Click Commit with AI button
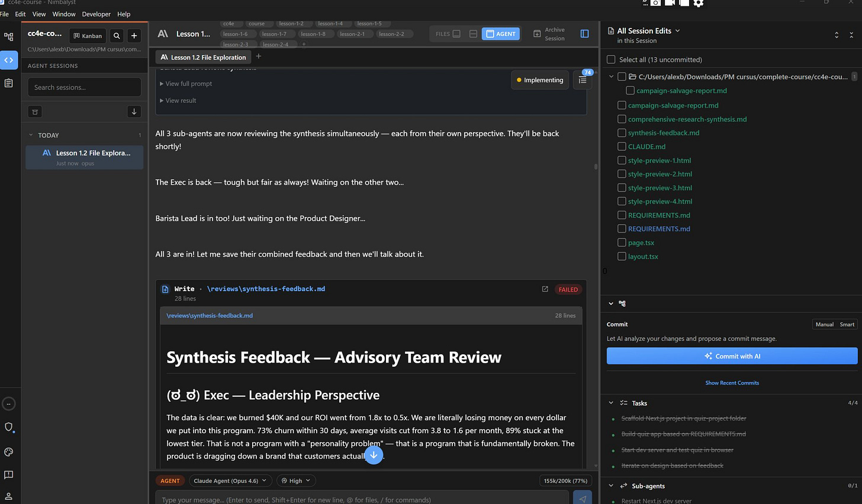Viewport: 862px width, 504px height. tap(732, 356)
